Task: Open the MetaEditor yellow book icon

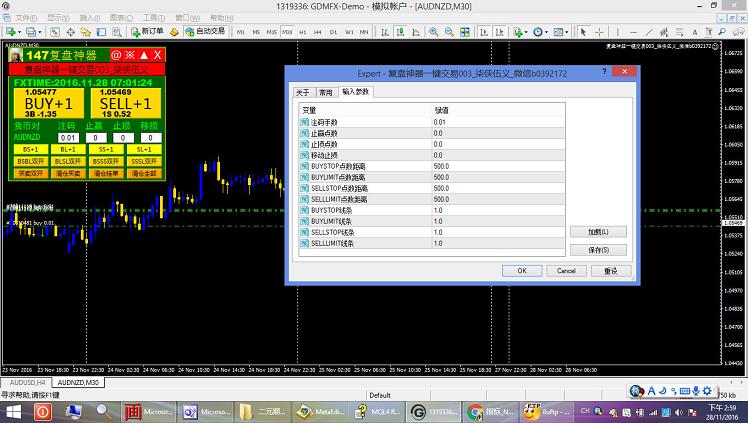Action: (x=174, y=32)
